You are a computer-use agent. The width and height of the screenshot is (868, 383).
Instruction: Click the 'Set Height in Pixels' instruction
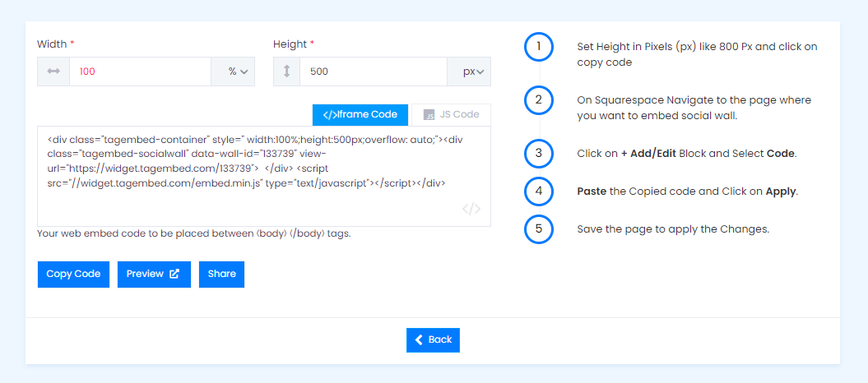tap(697, 54)
